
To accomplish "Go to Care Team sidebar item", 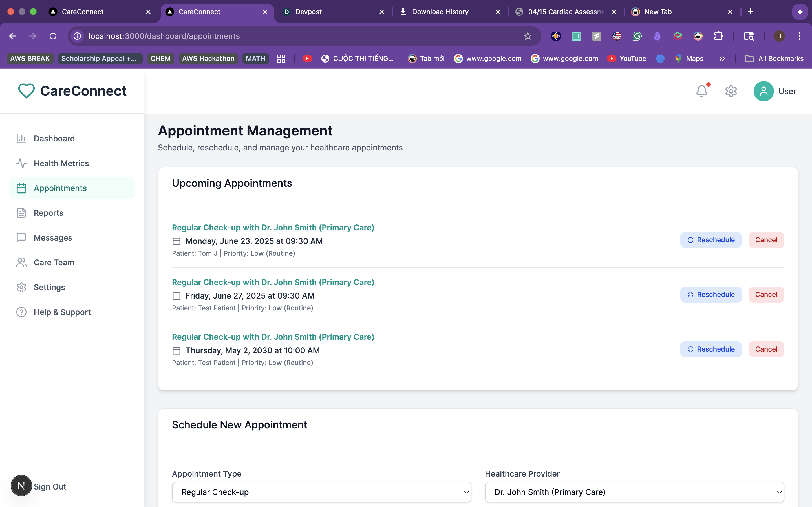I will [54, 263].
